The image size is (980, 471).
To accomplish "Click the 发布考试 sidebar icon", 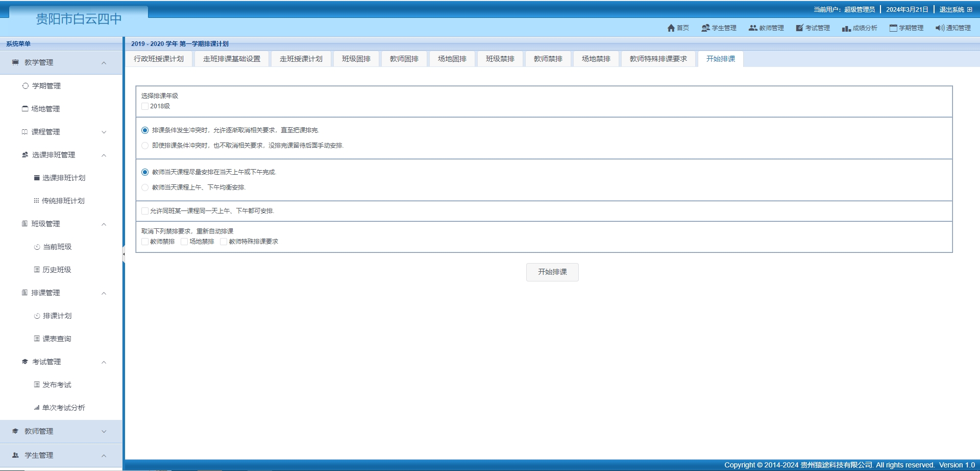I will (37, 385).
